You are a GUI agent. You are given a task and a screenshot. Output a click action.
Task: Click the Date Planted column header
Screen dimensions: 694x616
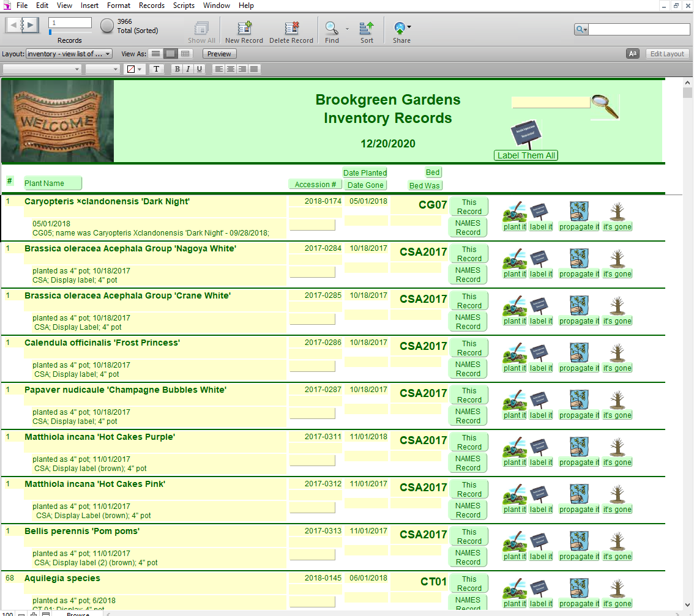coord(365,173)
